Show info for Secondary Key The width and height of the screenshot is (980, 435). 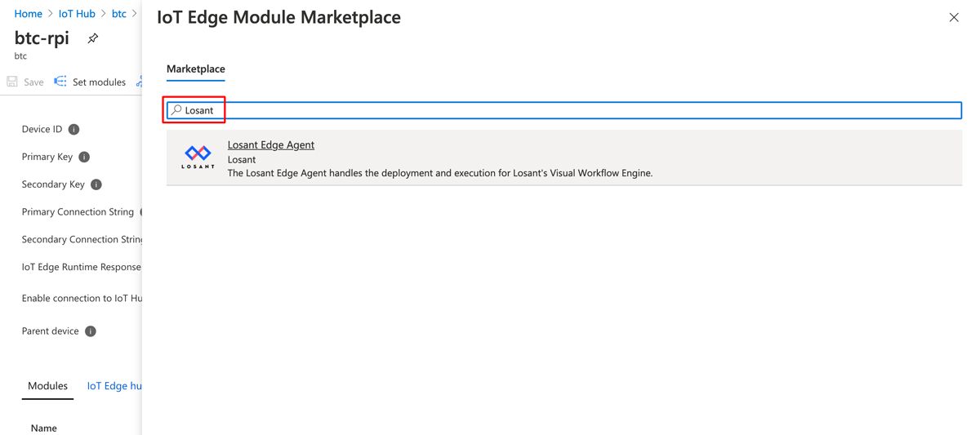96,184
